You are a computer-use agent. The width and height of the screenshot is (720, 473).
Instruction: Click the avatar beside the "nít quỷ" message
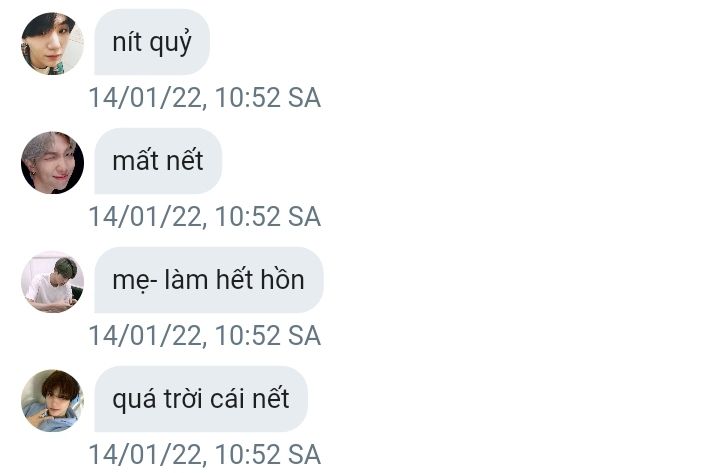point(52,44)
